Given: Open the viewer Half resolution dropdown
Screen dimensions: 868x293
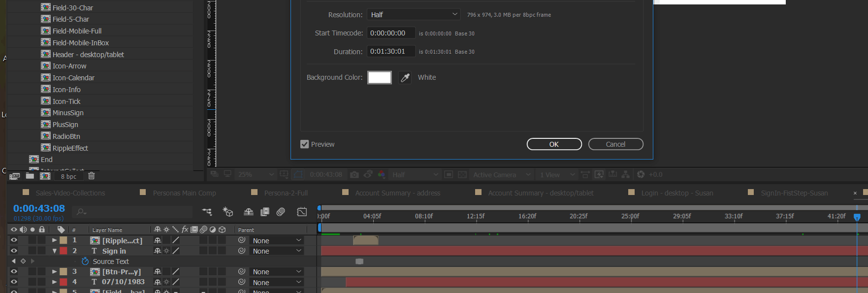Looking at the screenshot, I should click(415, 174).
